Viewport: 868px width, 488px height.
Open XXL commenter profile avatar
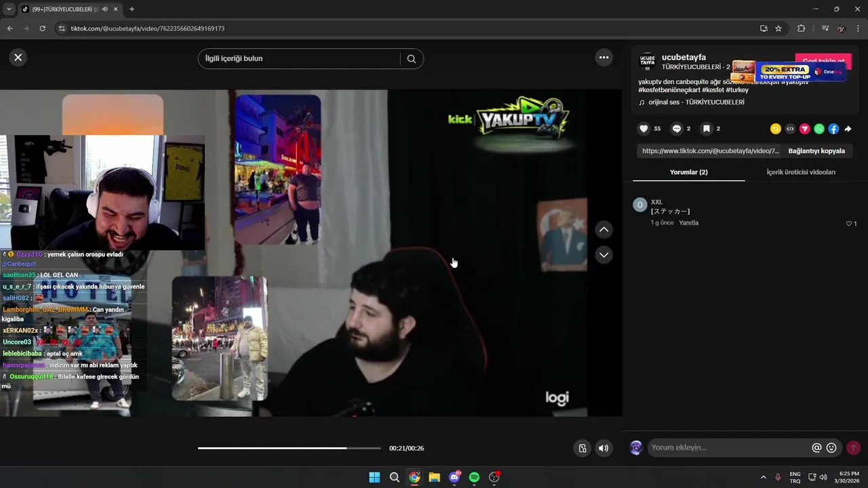[x=639, y=205]
